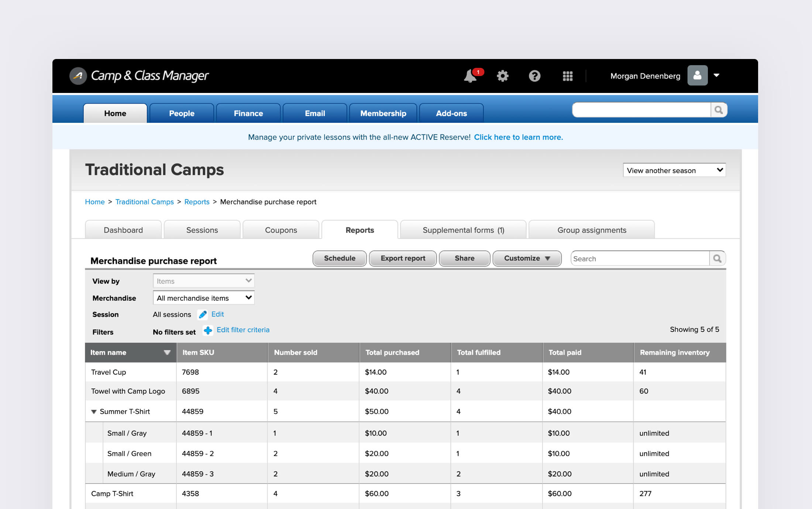Click the Export report button
This screenshot has width=812, height=509.
click(x=403, y=258)
